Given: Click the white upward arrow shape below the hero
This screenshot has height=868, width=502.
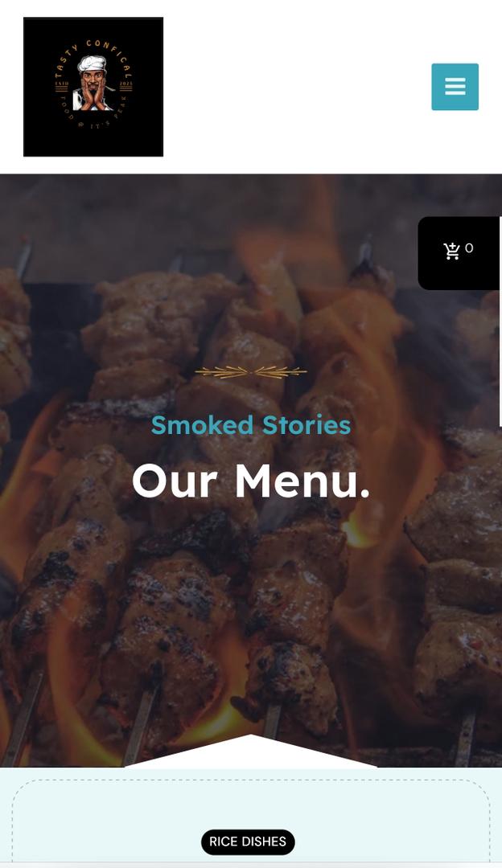Looking at the screenshot, I should (251, 751).
